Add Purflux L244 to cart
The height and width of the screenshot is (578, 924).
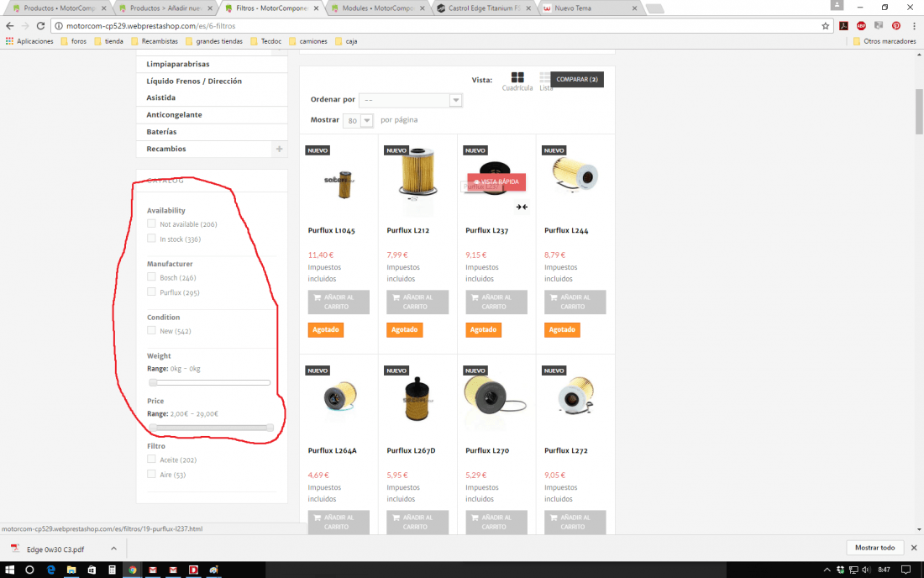[575, 302]
